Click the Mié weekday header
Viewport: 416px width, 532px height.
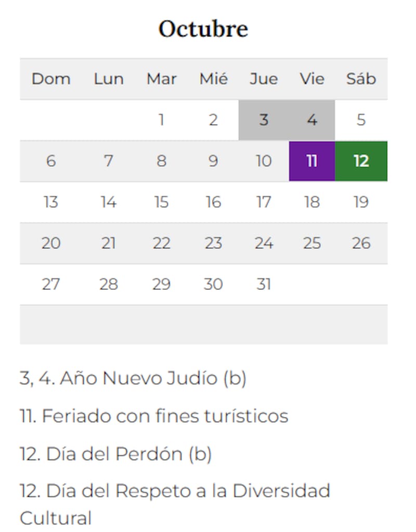pos(213,79)
